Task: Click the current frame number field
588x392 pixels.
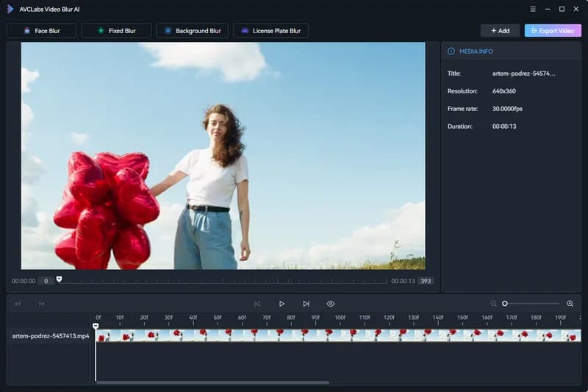Action: point(45,281)
